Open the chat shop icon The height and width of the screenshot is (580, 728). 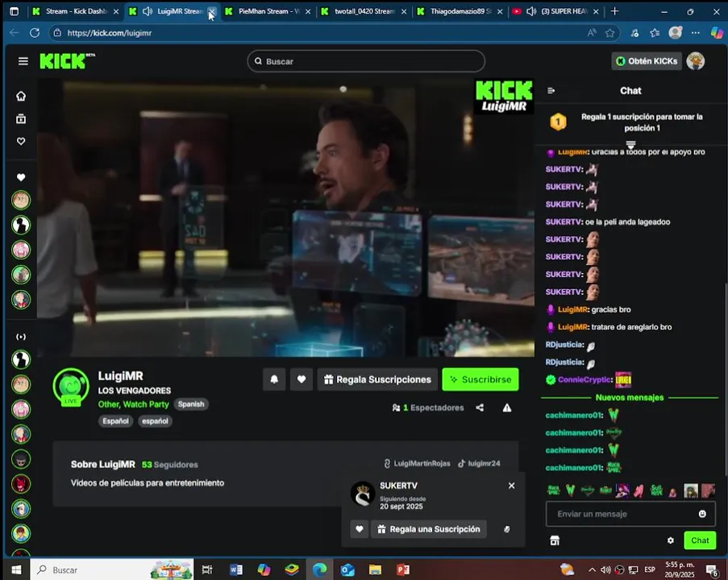[x=555, y=540]
